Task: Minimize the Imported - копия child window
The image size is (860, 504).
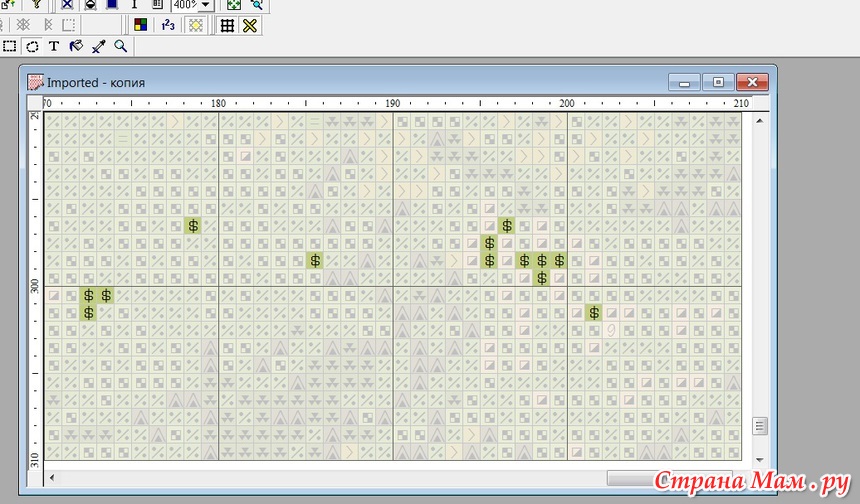Action: [x=684, y=82]
